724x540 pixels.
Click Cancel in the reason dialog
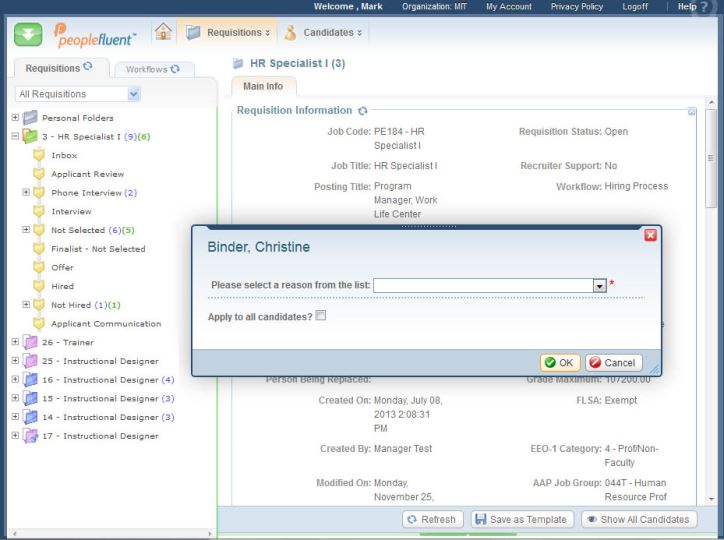613,362
